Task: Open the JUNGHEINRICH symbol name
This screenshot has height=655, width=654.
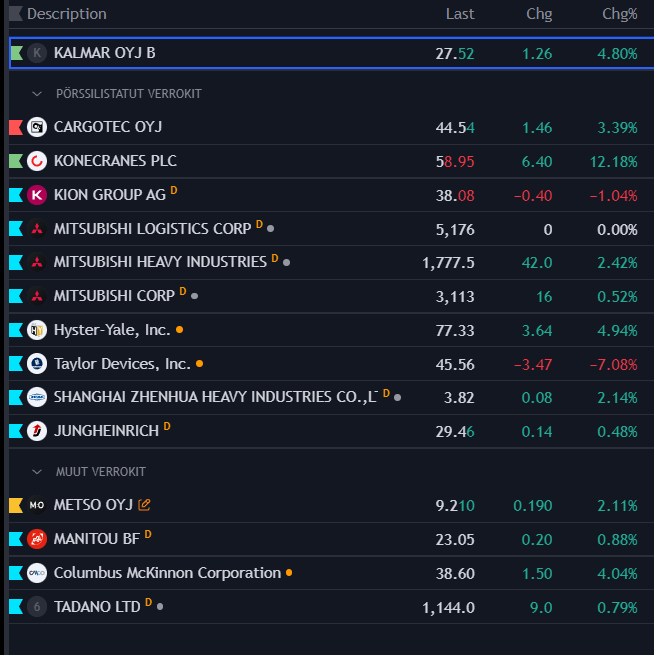Action: (x=106, y=431)
